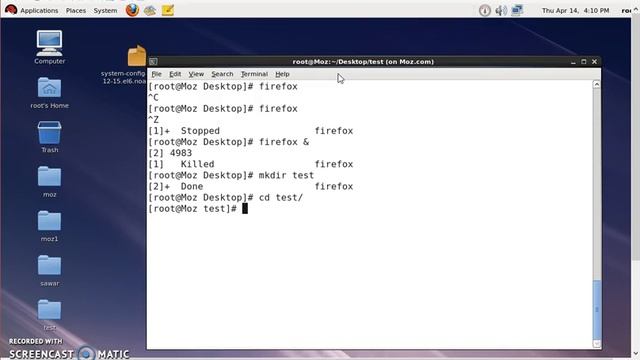Open the terminal File menu
Viewport: 640px width, 360px height.
tap(157, 74)
